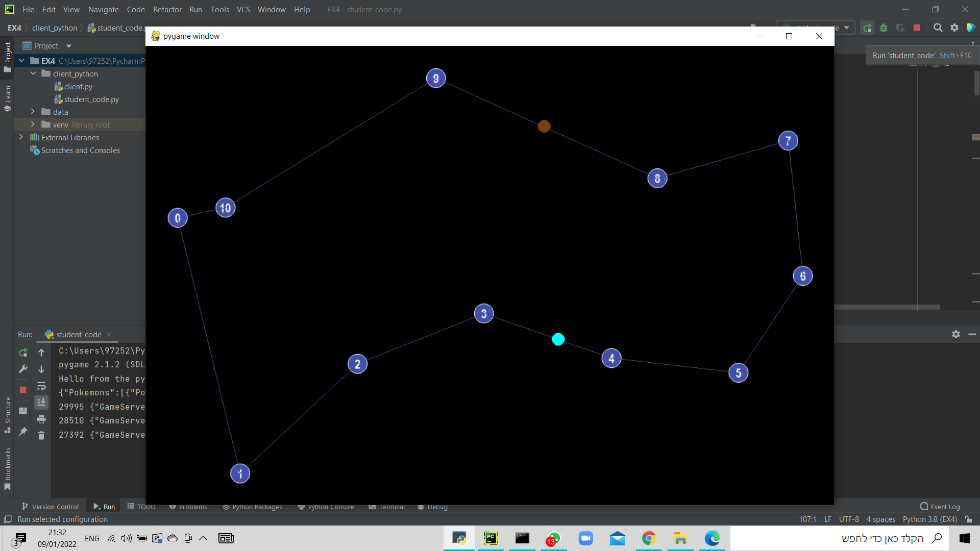The image size is (980, 551).
Task: Click the Print icon in Run panel
Action: point(41,419)
